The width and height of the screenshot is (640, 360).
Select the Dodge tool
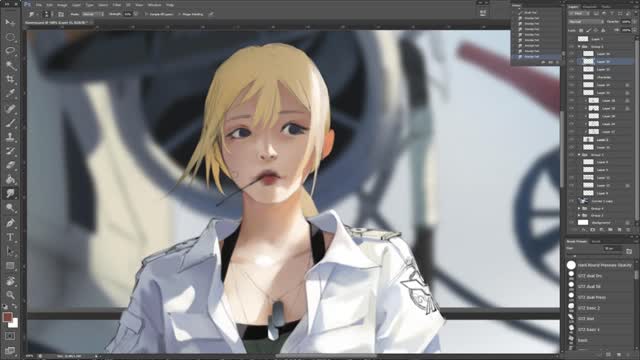click(x=10, y=208)
